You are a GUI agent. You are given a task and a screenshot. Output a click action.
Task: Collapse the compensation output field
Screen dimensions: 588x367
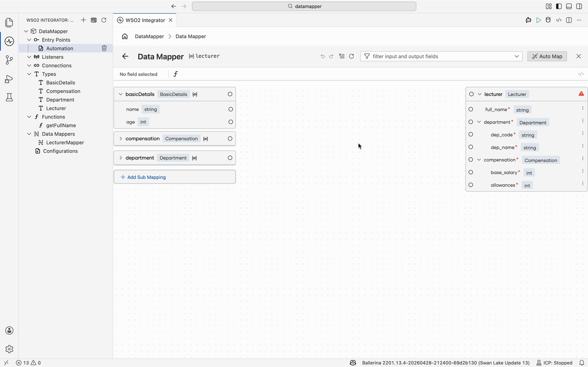point(479,160)
